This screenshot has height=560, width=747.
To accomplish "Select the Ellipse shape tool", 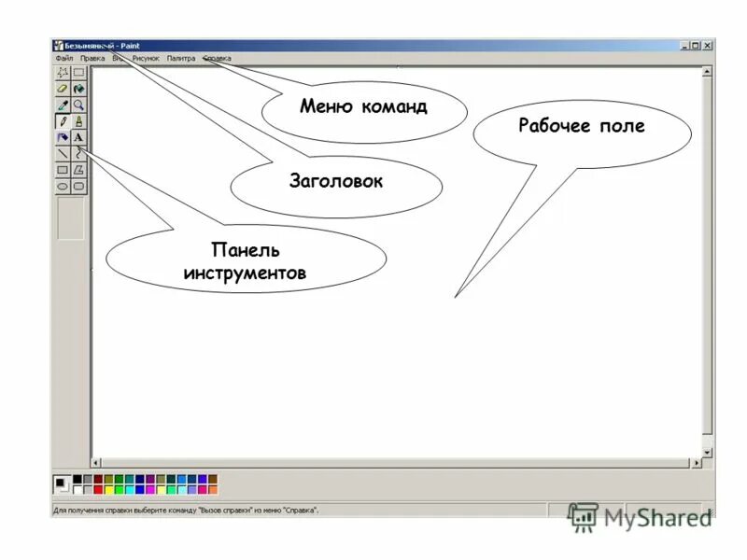I will coord(62,184).
